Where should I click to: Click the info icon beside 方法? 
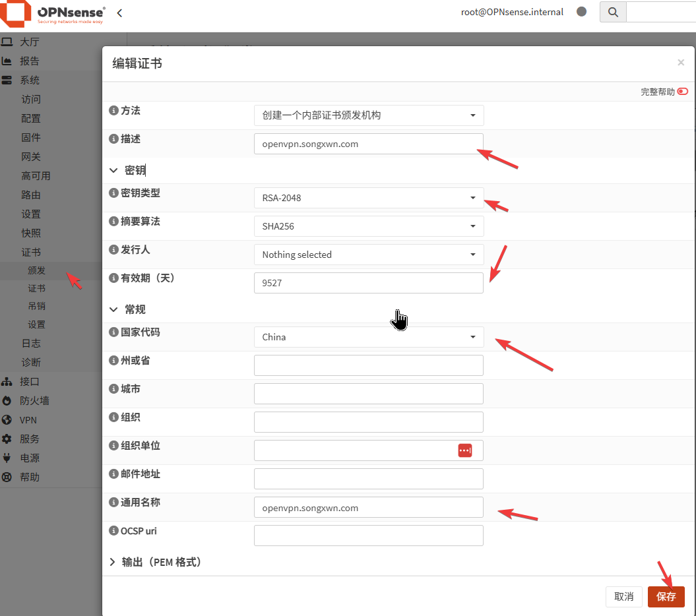pos(113,111)
